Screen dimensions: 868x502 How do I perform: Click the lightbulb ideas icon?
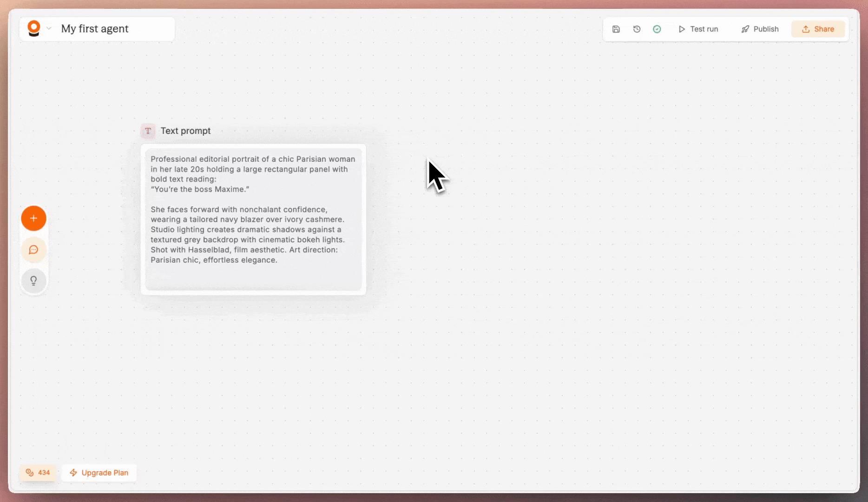pos(33,281)
